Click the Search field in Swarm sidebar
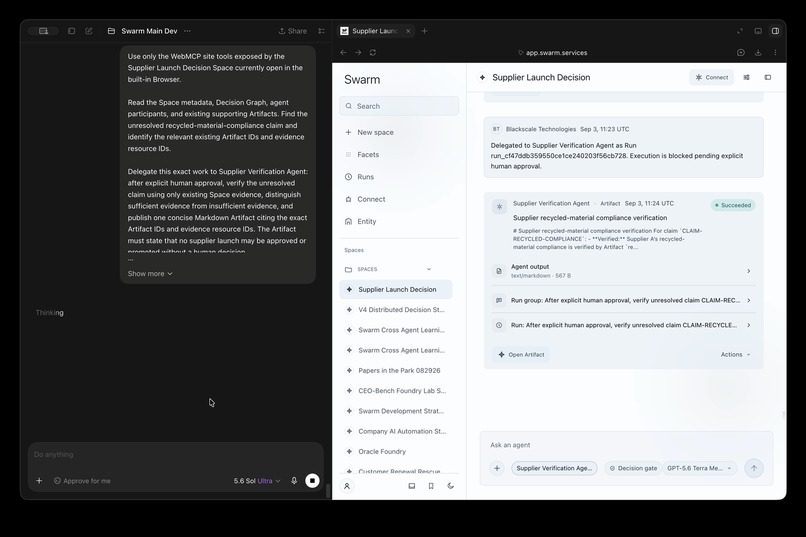 [x=399, y=106]
